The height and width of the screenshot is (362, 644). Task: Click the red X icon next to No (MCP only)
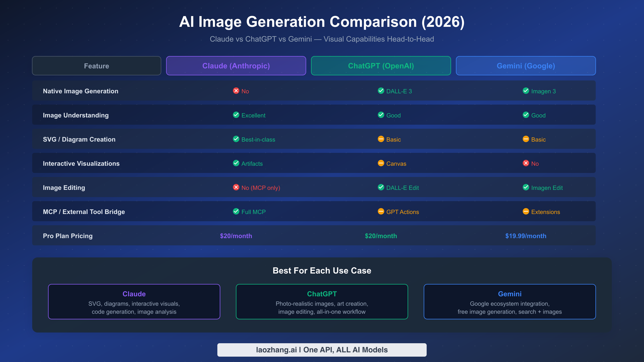click(236, 187)
